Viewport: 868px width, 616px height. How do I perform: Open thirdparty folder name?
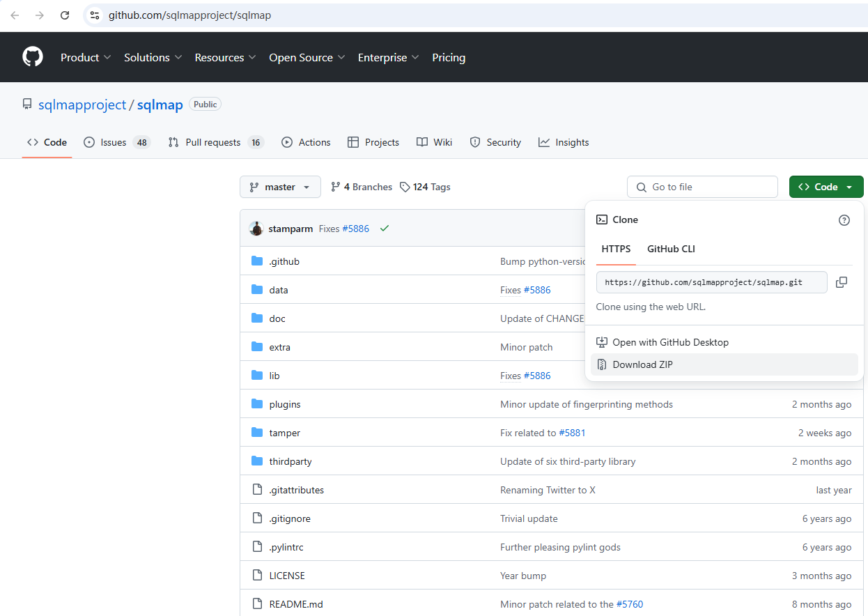(290, 461)
